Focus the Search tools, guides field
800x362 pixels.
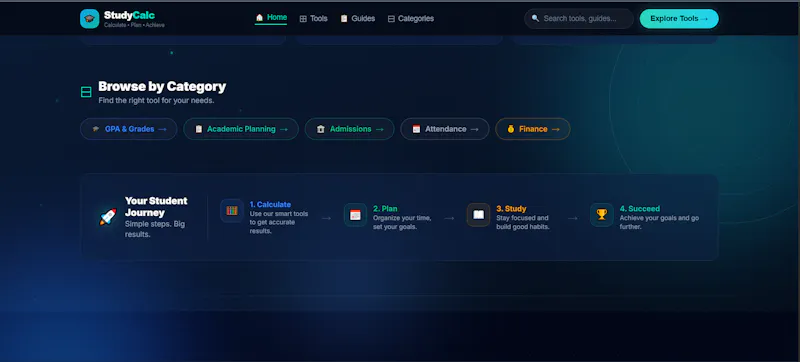[579, 18]
